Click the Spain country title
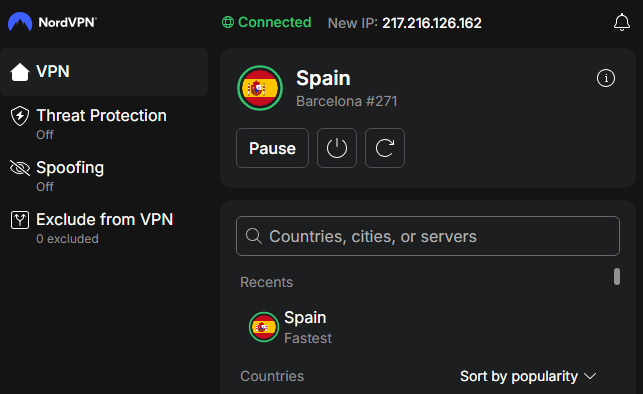The height and width of the screenshot is (394, 643). coord(323,78)
